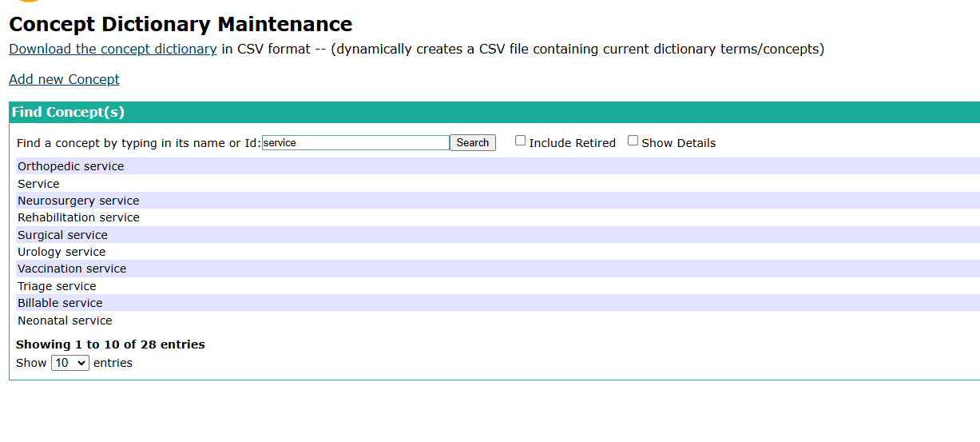Image resolution: width=980 pixels, height=442 pixels.
Task: Click the Concept Dictionary Maintenance page heading
Action: tap(181, 24)
